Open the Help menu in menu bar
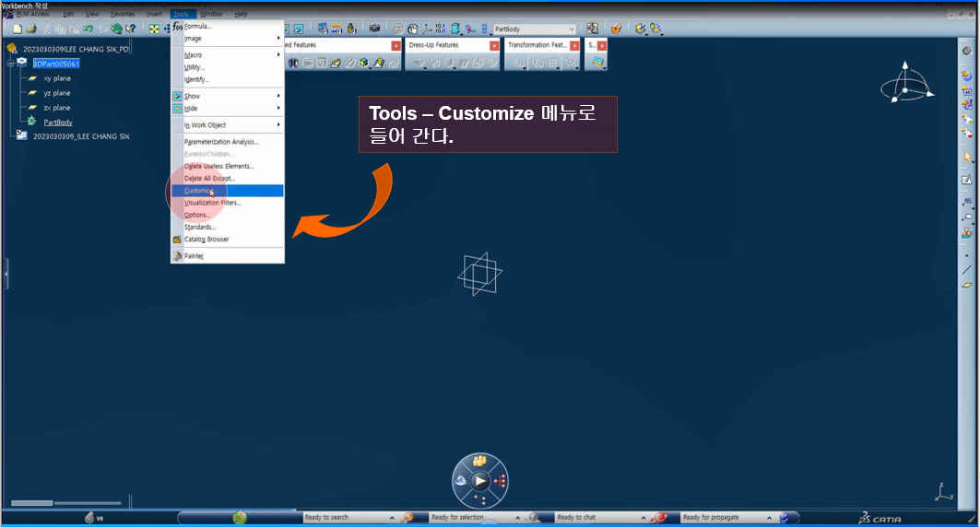The image size is (980, 527). (x=241, y=14)
